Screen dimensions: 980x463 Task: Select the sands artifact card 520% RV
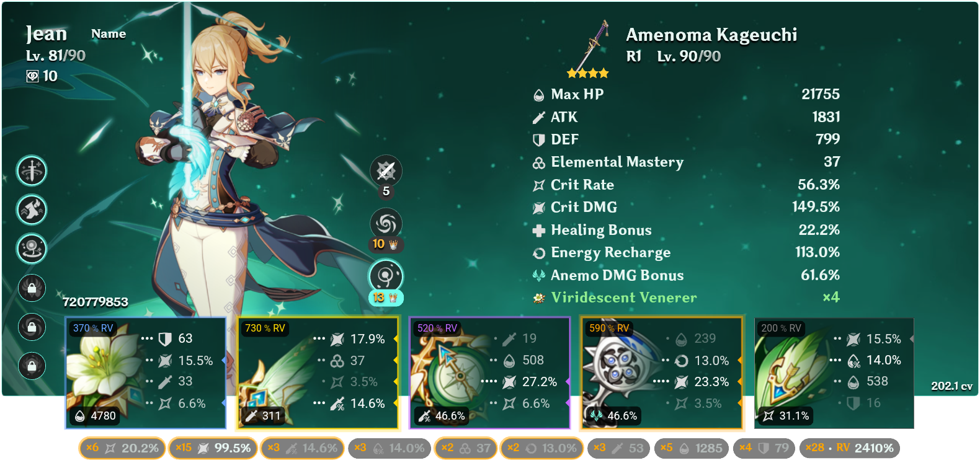pyautogui.click(x=489, y=373)
